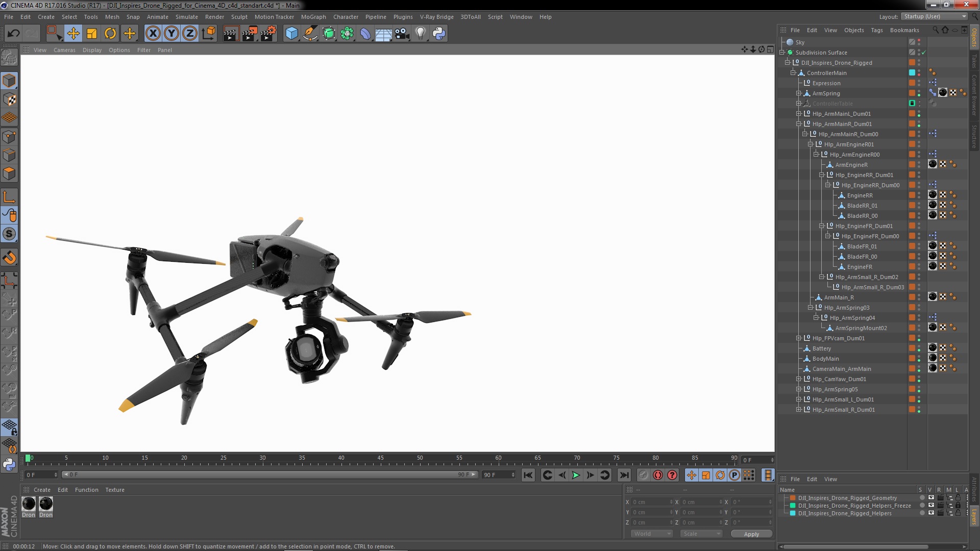Click the Snap S icon in left toolbar
Image resolution: width=980 pixels, height=551 pixels.
(x=9, y=234)
